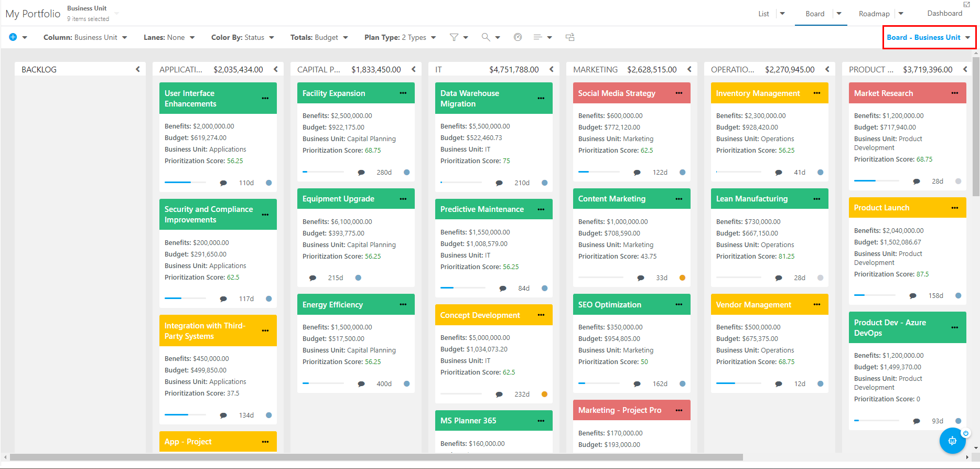Open dropdown arrow next to List tab

point(782,14)
